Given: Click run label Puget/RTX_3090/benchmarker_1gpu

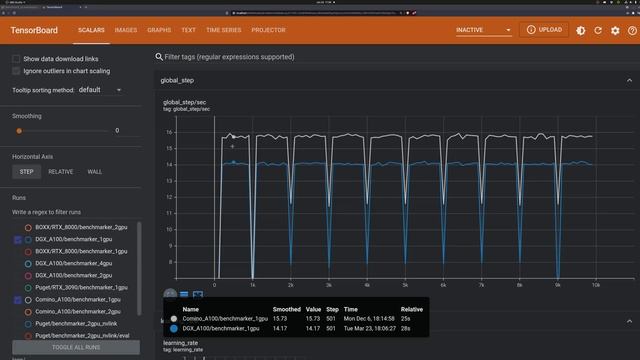Looking at the screenshot, I should tap(81, 288).
